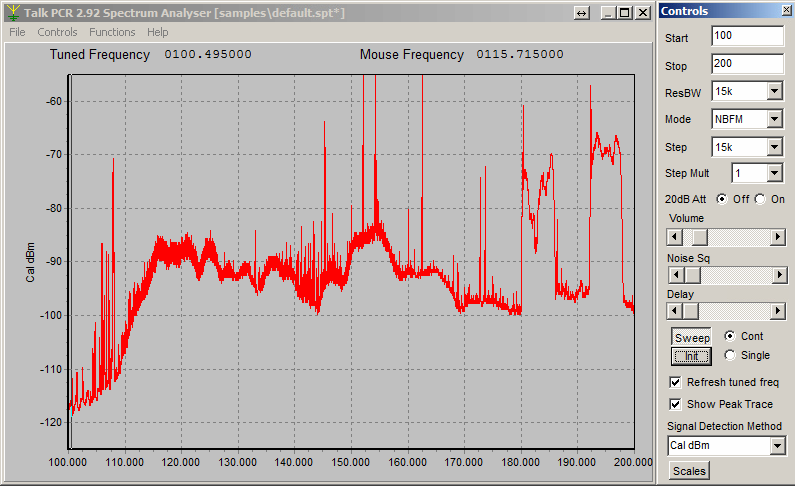The width and height of the screenshot is (795, 486).
Task: Click the Stop frequency input field
Action: pos(747,64)
